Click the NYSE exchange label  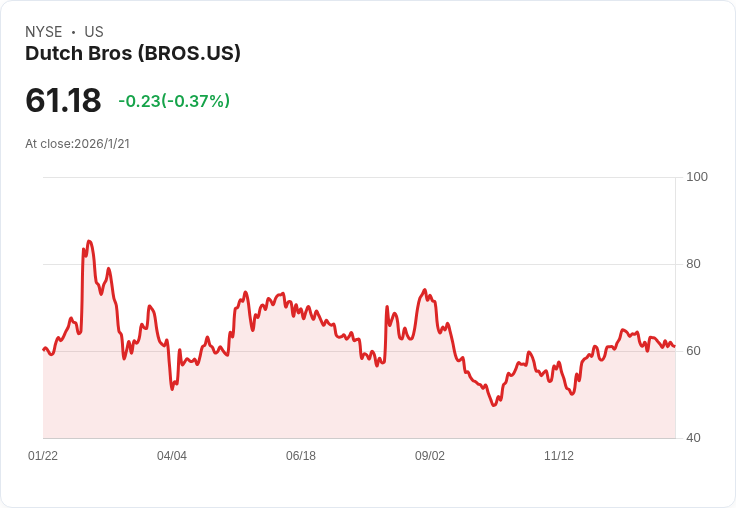click(44, 32)
